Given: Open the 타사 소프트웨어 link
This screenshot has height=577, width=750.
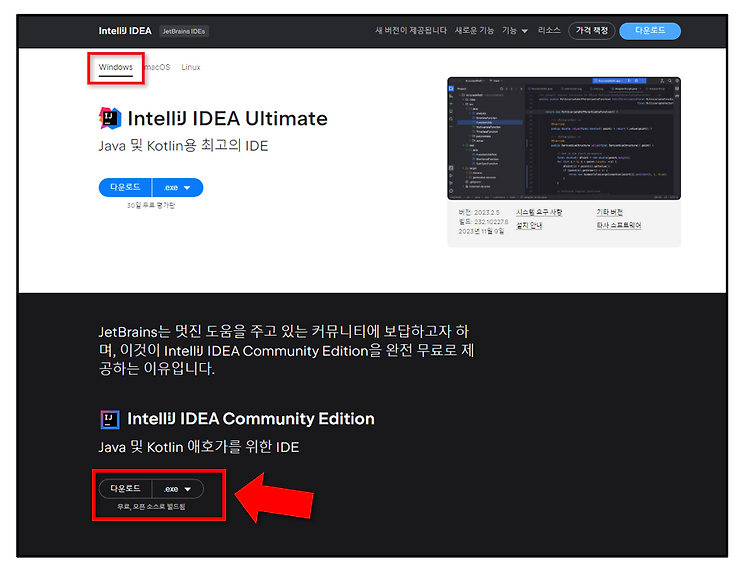Looking at the screenshot, I should [x=618, y=225].
